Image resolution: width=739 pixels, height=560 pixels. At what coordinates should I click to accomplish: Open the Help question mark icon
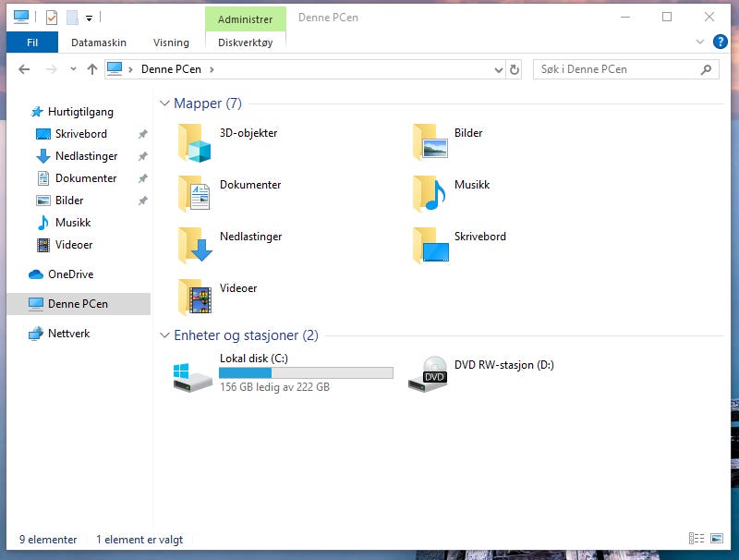pos(720,42)
